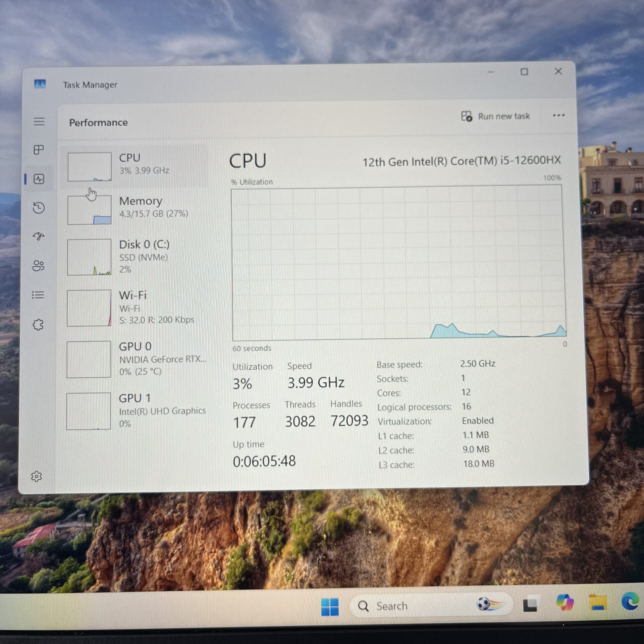Open the App history page icon
The height and width of the screenshot is (644, 644).
39,208
